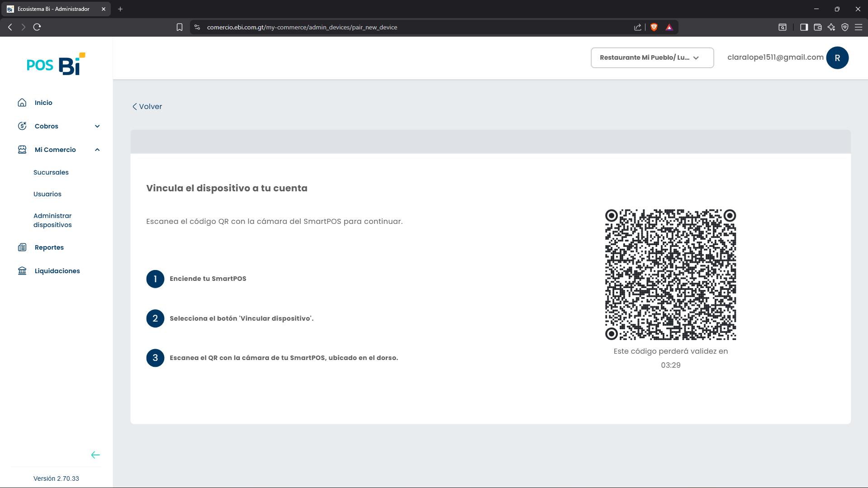Open Brave Wallet
Viewport: 868px width, 488px height.
pyautogui.click(x=818, y=27)
